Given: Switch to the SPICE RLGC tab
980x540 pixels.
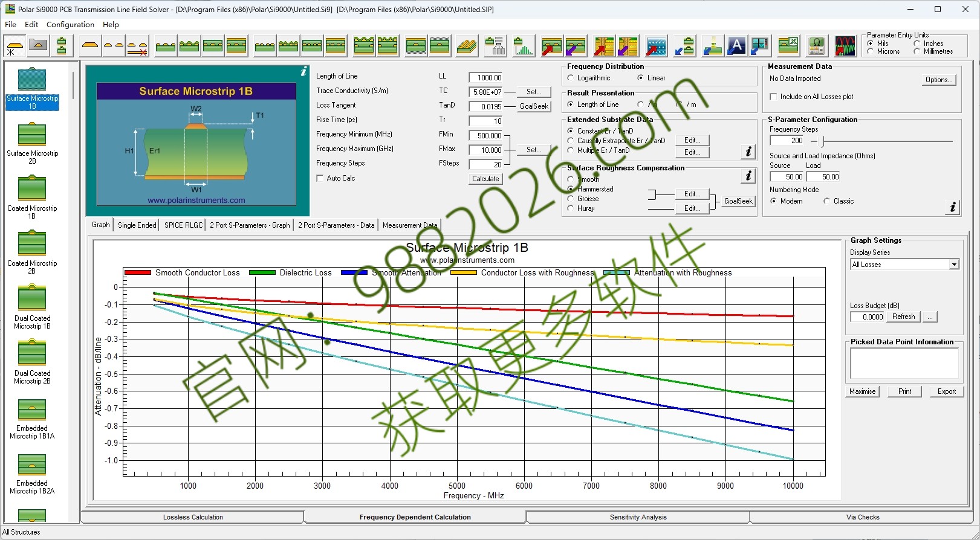Looking at the screenshot, I should (x=183, y=225).
